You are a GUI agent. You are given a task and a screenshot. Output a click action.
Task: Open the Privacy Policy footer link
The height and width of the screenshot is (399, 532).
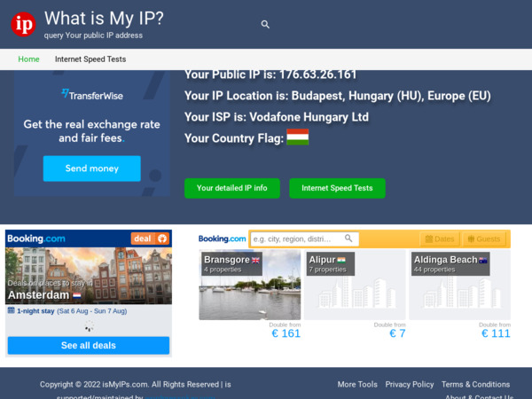point(410,385)
